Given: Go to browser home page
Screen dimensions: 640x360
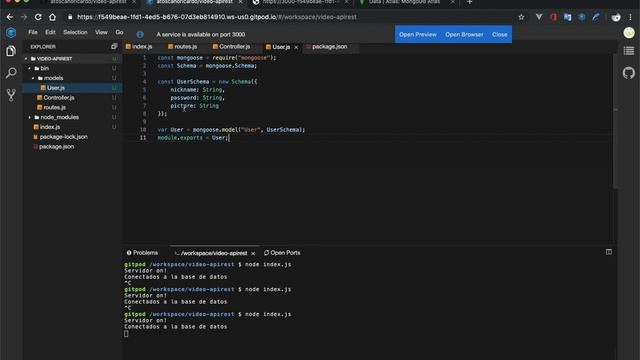Looking at the screenshot, I should tap(52, 17).
